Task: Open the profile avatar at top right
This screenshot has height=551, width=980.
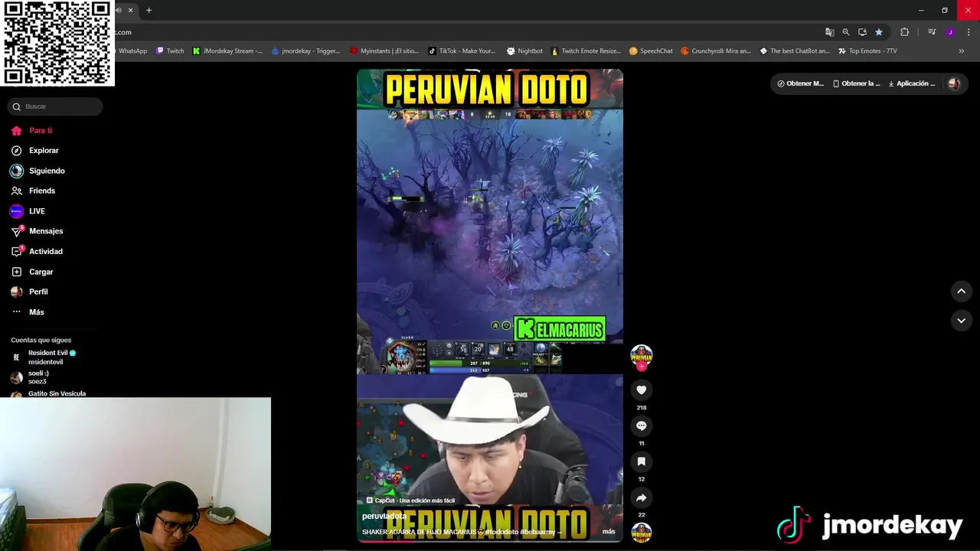Action: tap(954, 84)
